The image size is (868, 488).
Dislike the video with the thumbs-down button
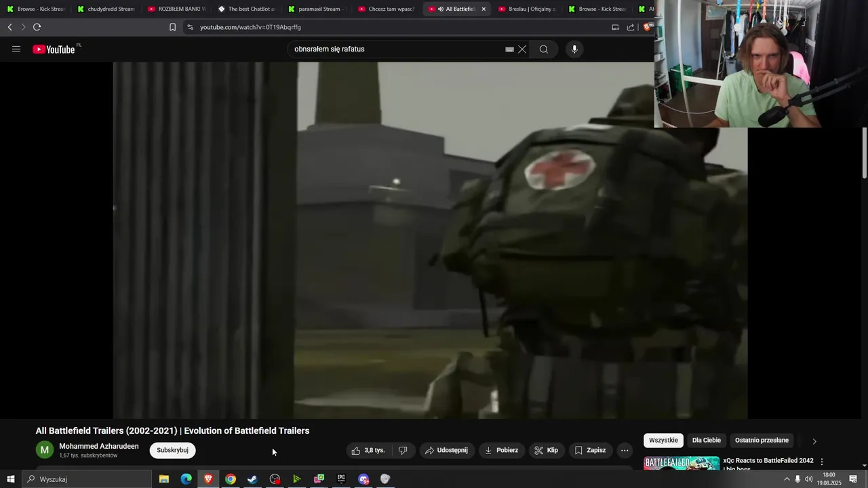403,450
